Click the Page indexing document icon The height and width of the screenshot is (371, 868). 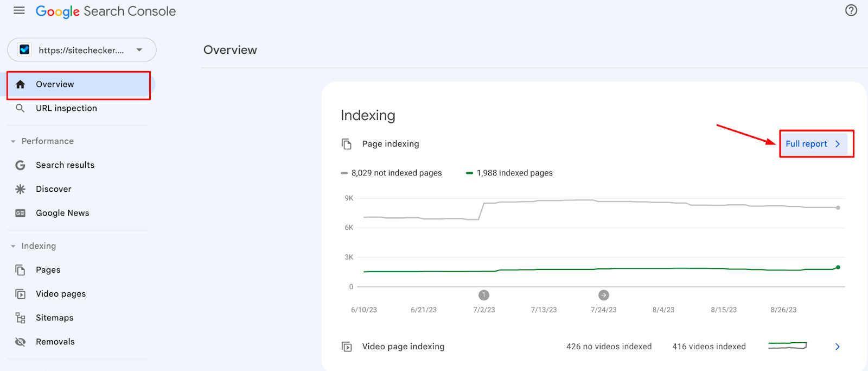tap(346, 144)
